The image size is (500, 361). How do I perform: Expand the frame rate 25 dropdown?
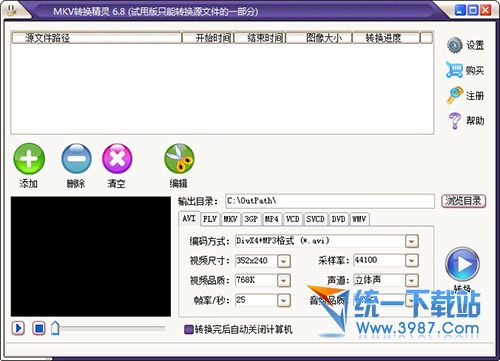(284, 301)
